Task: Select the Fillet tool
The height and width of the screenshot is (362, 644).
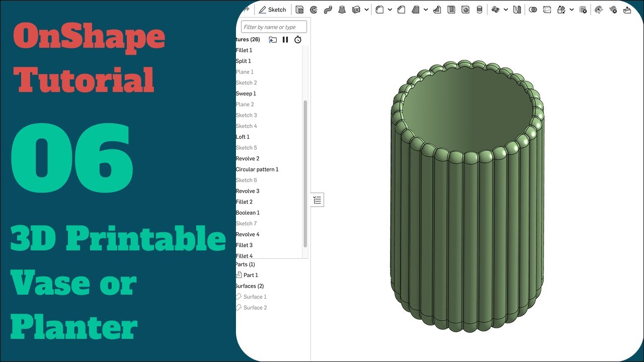Action: (380, 10)
